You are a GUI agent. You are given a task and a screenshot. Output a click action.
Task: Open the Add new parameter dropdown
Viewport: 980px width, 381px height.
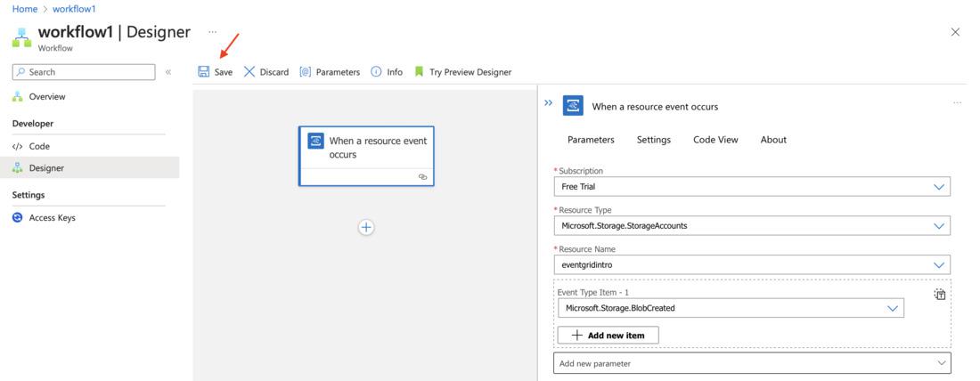942,363
